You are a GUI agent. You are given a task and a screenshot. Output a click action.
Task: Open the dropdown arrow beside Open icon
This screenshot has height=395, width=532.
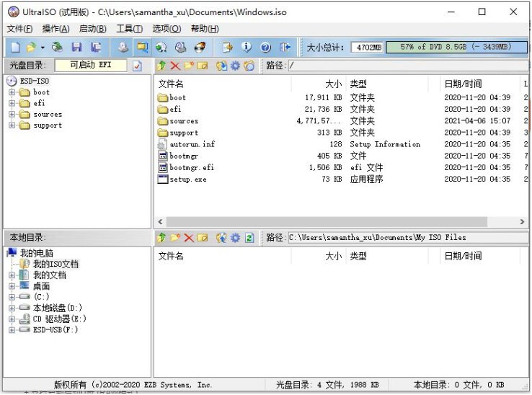[x=43, y=48]
